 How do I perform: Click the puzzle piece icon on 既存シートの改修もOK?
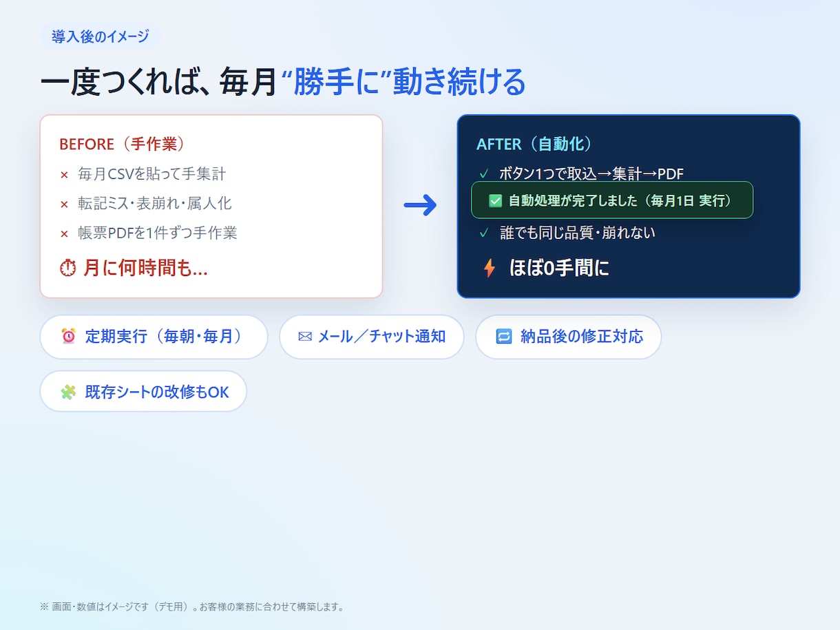click(69, 392)
